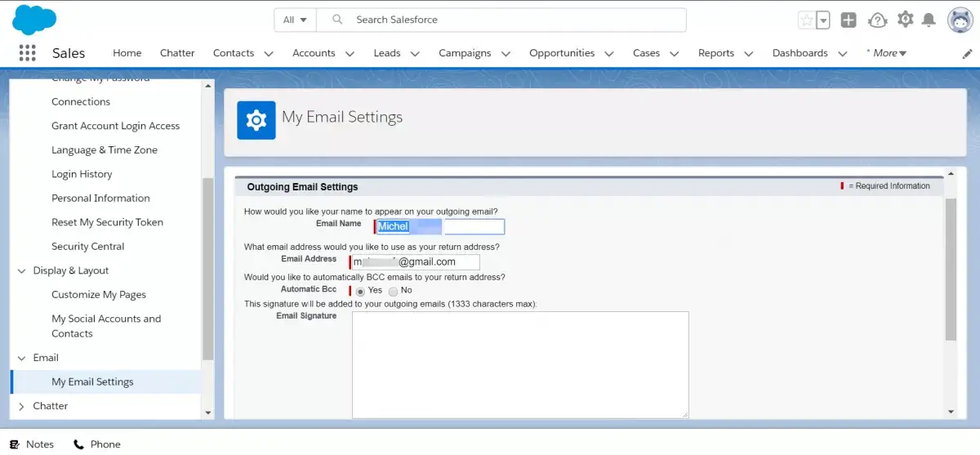This screenshot has height=455, width=980.
Task: Click the search magnifier icon
Action: (338, 20)
